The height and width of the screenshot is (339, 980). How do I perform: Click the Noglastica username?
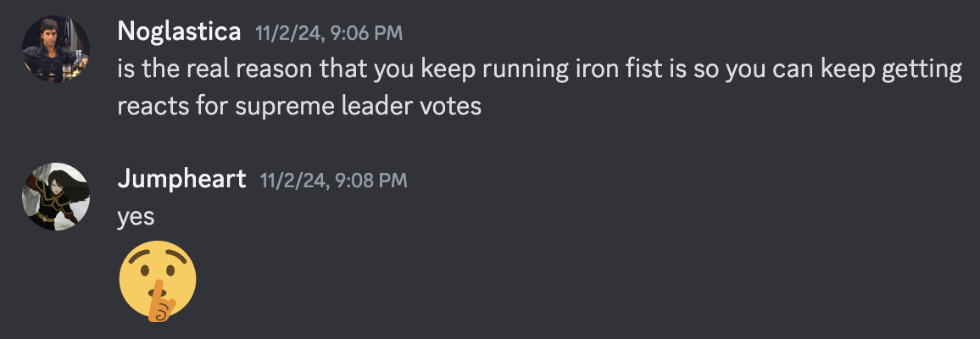click(x=181, y=32)
